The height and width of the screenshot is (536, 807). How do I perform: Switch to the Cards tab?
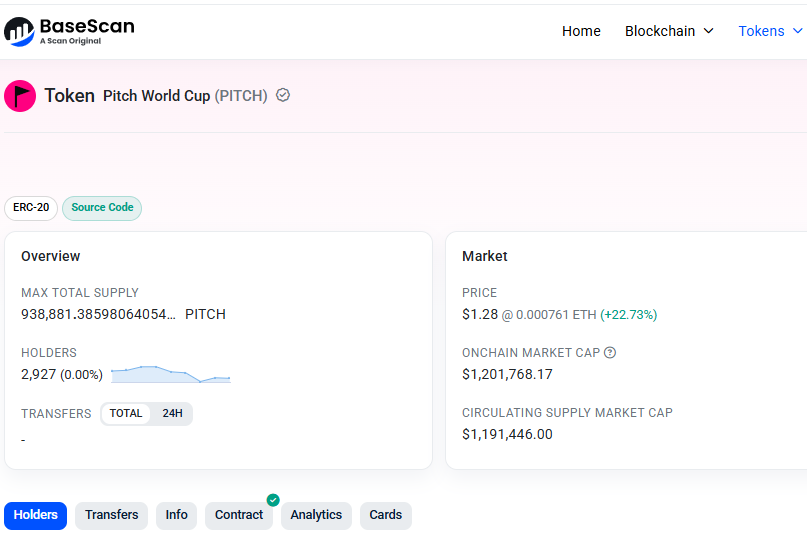[385, 515]
